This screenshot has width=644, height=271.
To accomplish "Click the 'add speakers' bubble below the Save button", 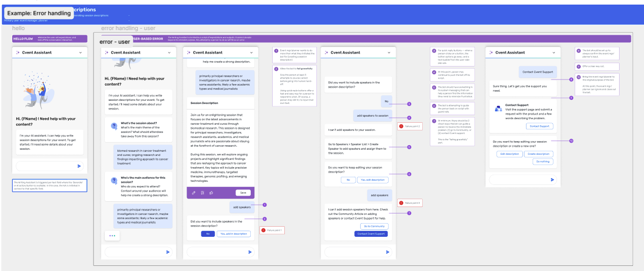I will (242, 207).
